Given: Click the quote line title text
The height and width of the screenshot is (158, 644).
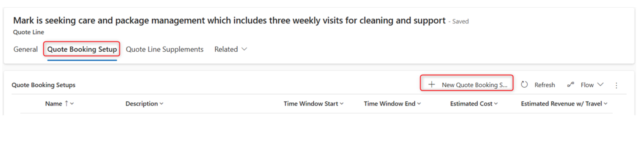Looking at the screenshot, I should point(229,21).
